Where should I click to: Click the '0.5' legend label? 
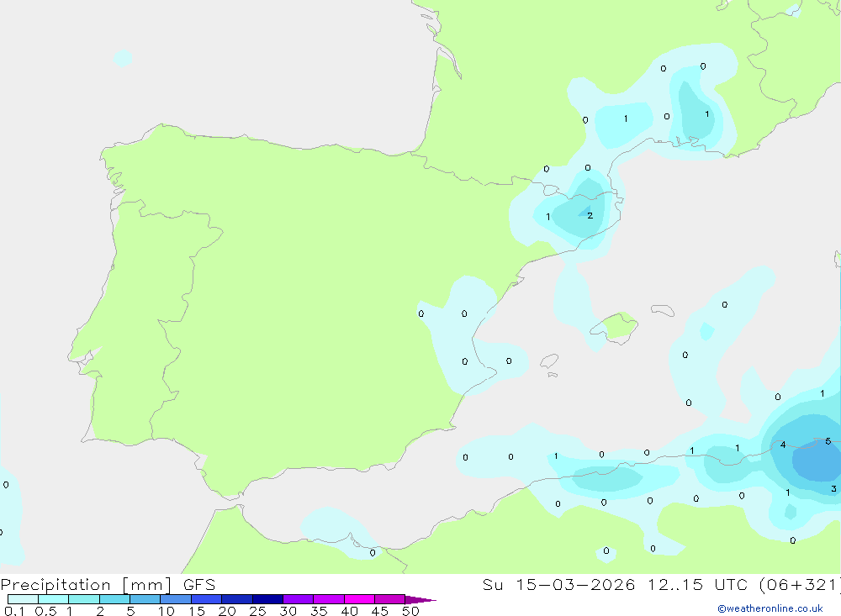46,611
